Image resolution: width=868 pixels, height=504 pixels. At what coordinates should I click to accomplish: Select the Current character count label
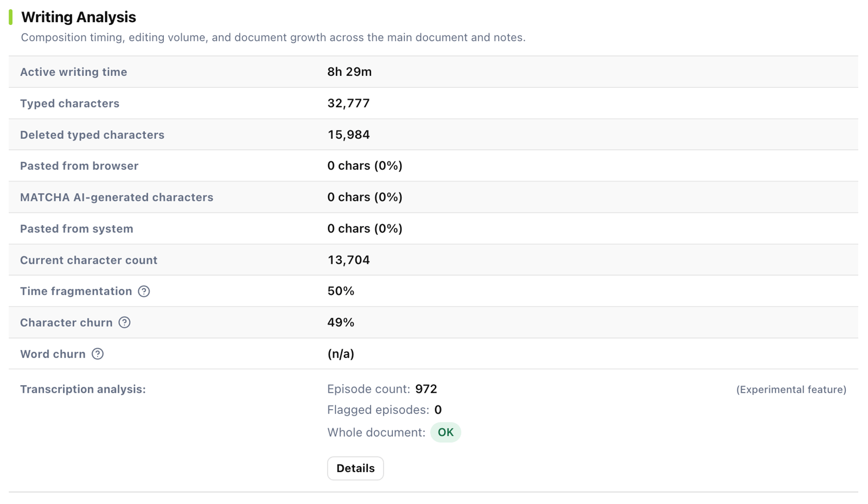[88, 260]
